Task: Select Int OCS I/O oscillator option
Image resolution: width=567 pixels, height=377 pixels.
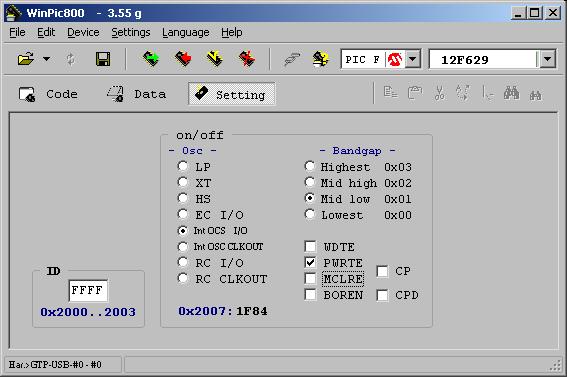Action: 183,230
